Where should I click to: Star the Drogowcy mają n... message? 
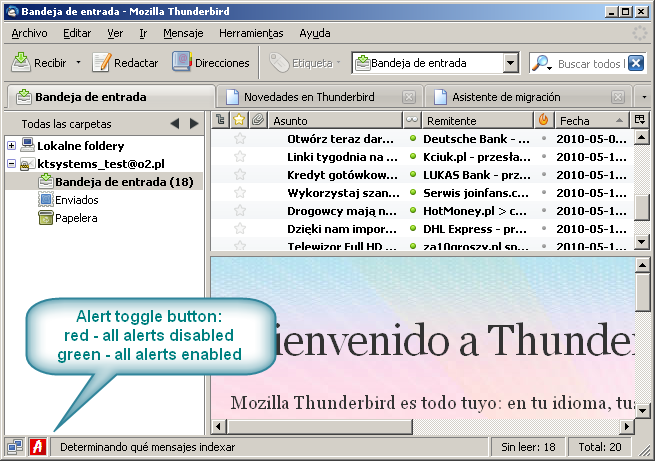(240, 210)
